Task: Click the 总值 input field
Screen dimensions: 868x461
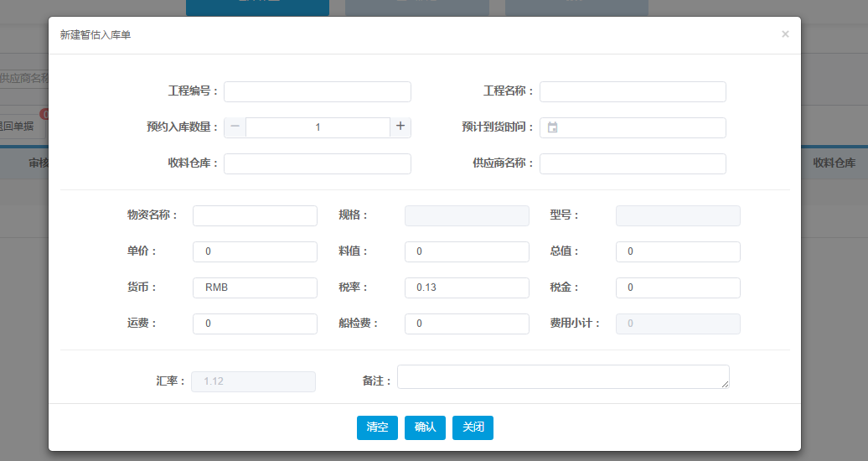Action: (x=678, y=251)
